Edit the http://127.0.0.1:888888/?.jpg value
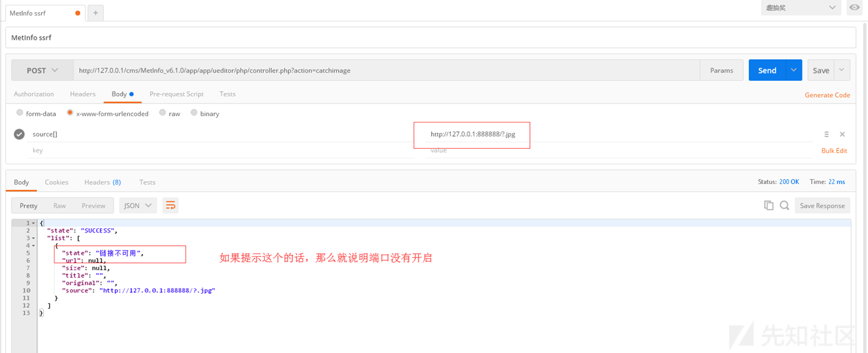 [x=473, y=134]
